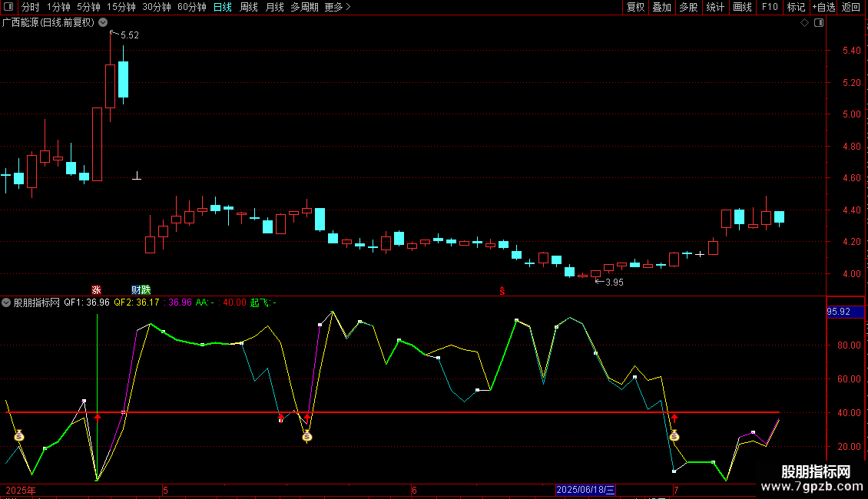Viewport: 868px width, 499px height.
Task: Click the green 跌 marker label
Action: [x=146, y=290]
